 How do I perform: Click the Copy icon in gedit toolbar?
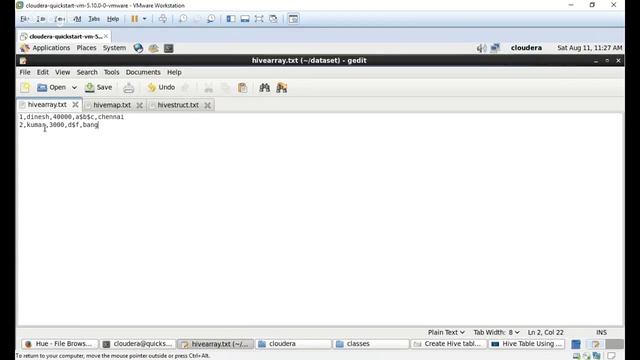[225, 87]
